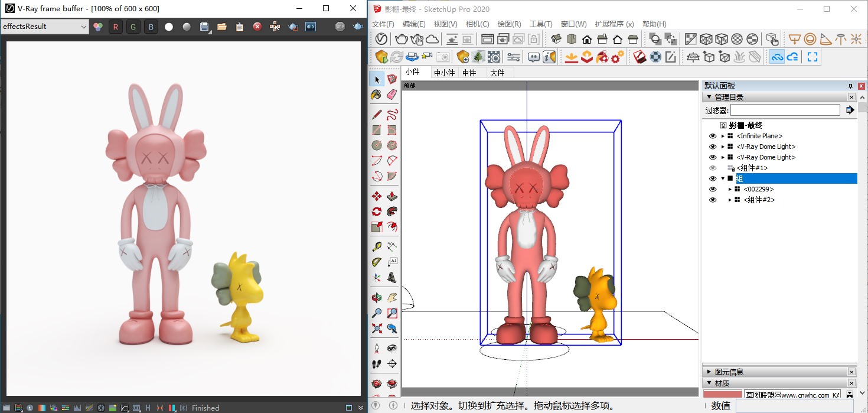Start V-Ray interactive render (teapot with hand)
This screenshot has height=413, width=868.
coord(417,39)
